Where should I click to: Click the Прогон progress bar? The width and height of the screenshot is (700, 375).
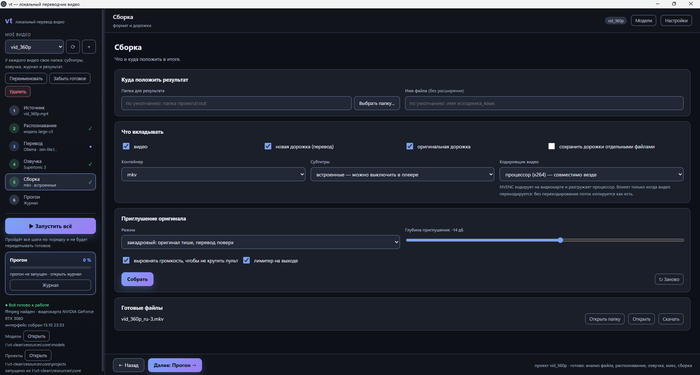coord(50,268)
